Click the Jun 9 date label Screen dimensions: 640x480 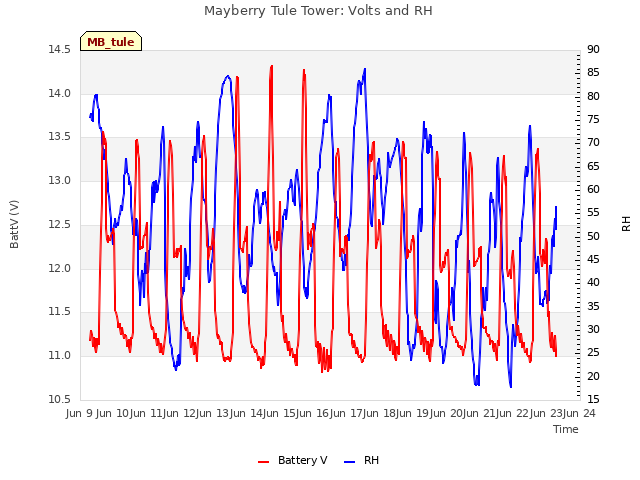(80, 413)
